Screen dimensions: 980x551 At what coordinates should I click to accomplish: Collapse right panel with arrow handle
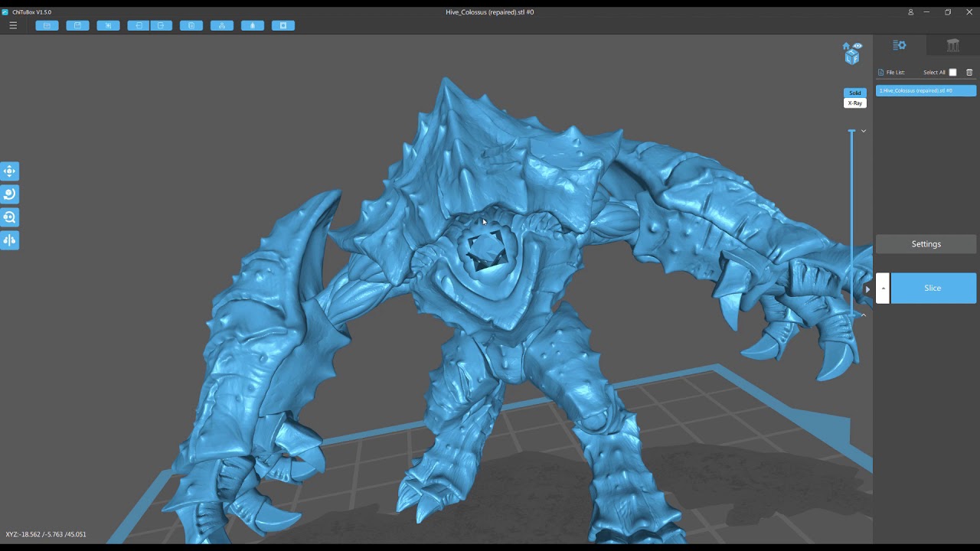coord(867,289)
